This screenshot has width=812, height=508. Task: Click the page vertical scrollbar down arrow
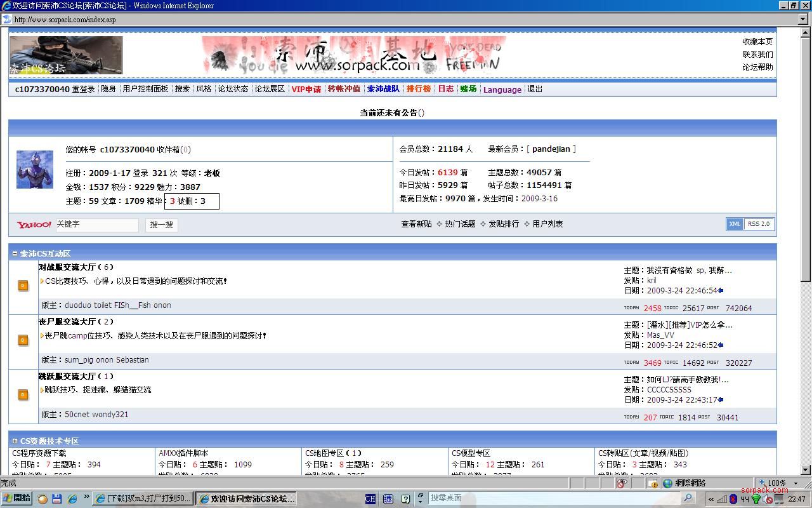[806, 471]
